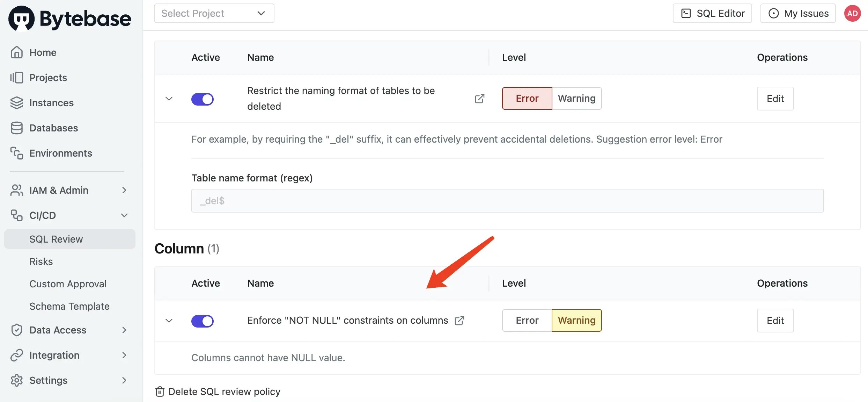Edit the NOT NULL constraint rule

[x=775, y=321]
